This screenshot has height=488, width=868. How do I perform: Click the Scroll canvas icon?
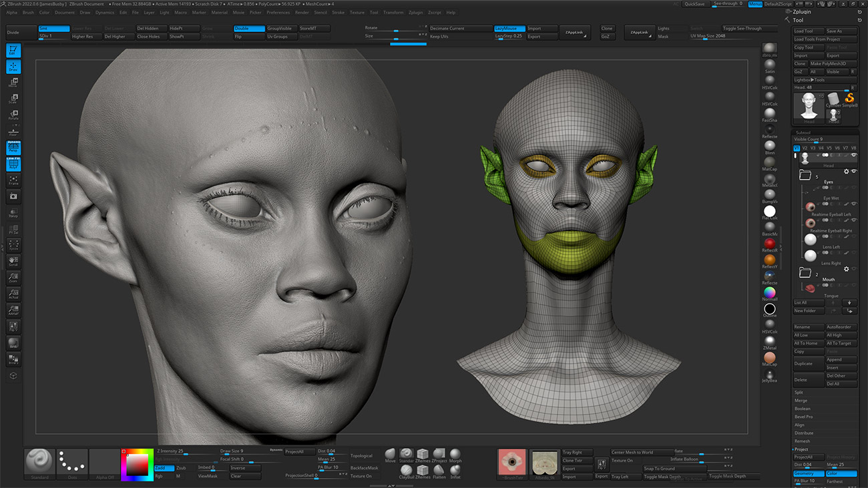pos(13,262)
